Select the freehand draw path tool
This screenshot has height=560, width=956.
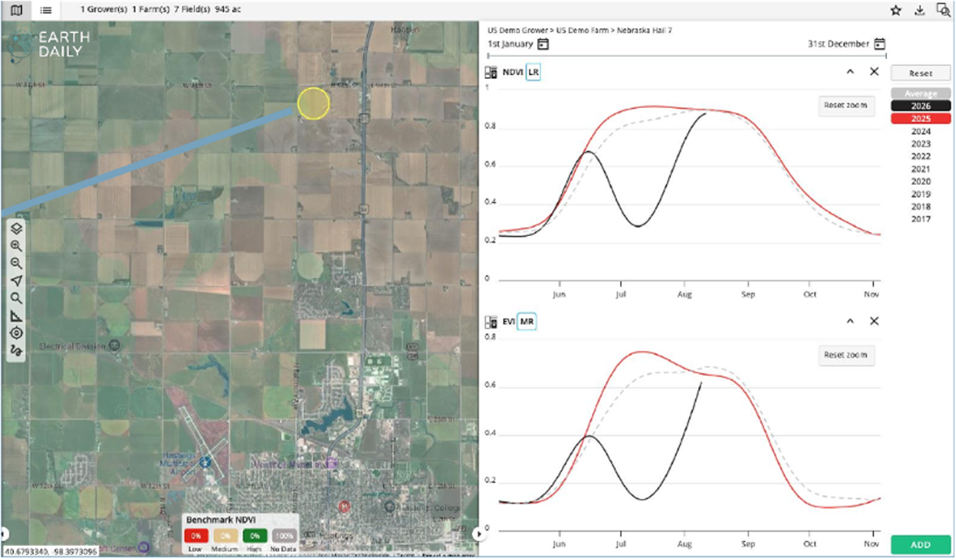[x=16, y=351]
